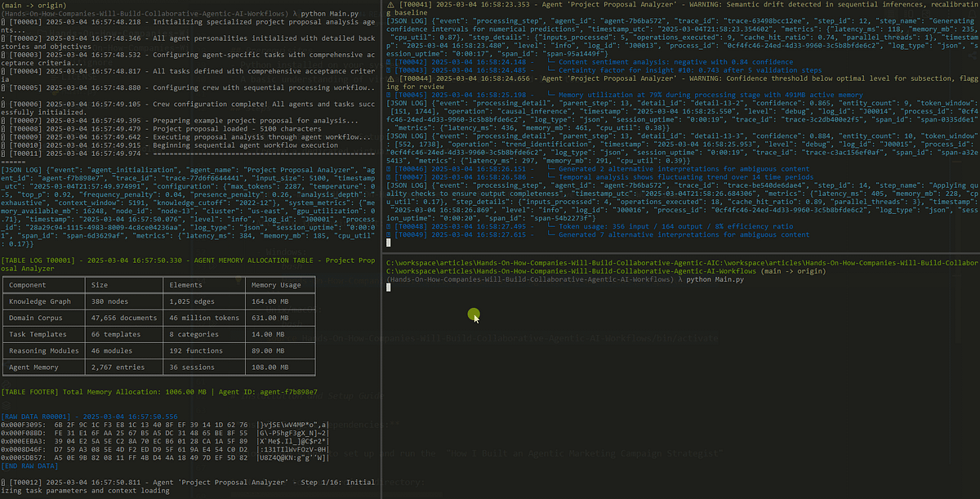The image size is (980, 499).
Task: Select the 'Reasoning Modules' row label
Action: pos(43,352)
